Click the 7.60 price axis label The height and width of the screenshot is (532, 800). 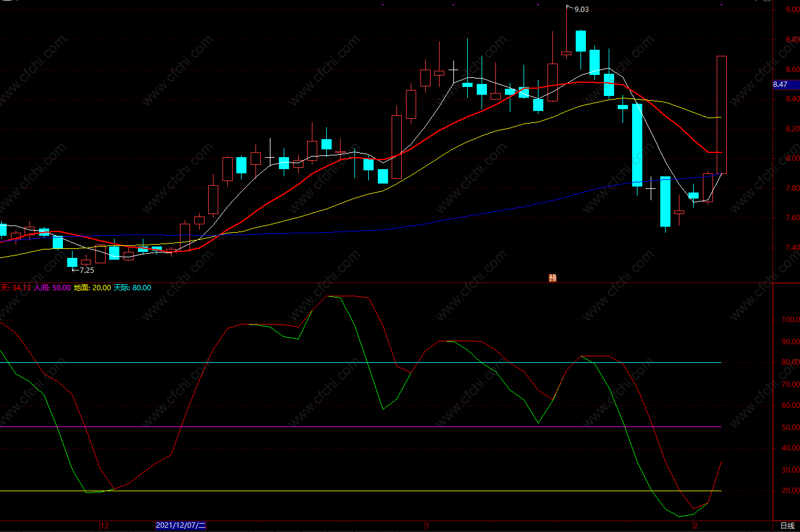coord(792,218)
